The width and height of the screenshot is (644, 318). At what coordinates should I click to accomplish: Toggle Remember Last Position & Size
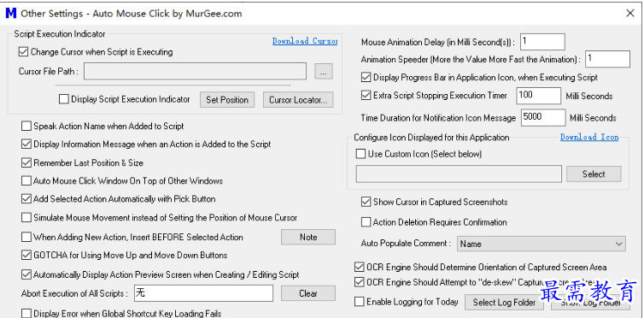coord(26,162)
